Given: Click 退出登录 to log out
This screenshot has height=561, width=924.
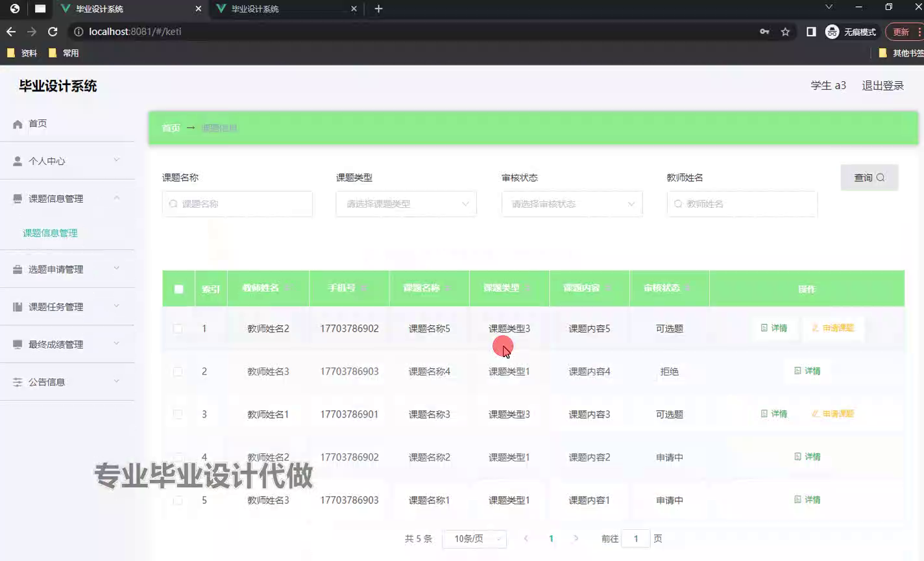Looking at the screenshot, I should [882, 86].
